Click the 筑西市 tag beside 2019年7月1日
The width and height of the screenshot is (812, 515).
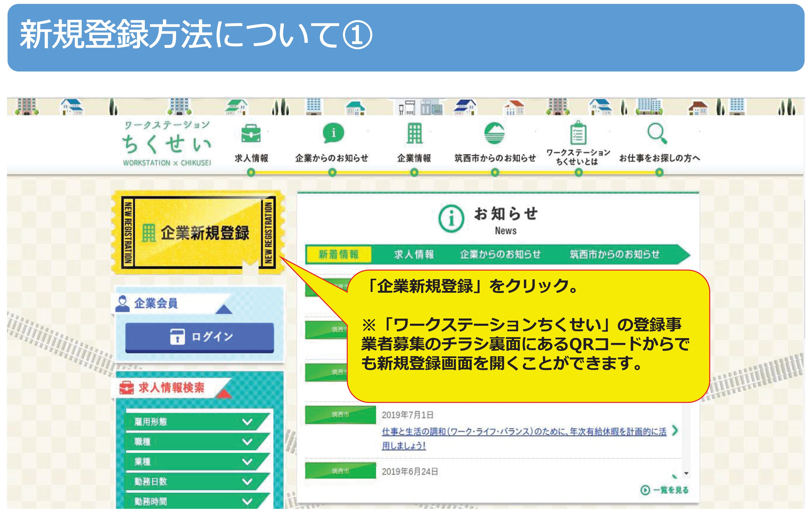click(340, 415)
